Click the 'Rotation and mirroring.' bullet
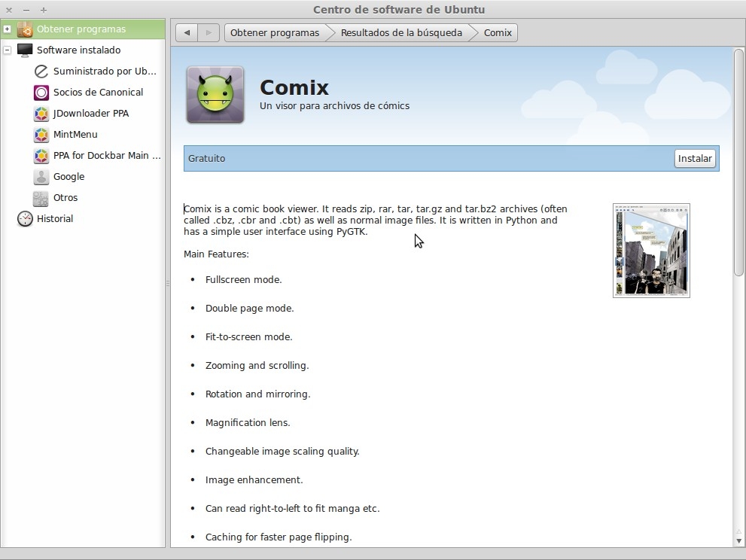746x560 pixels. click(x=258, y=394)
